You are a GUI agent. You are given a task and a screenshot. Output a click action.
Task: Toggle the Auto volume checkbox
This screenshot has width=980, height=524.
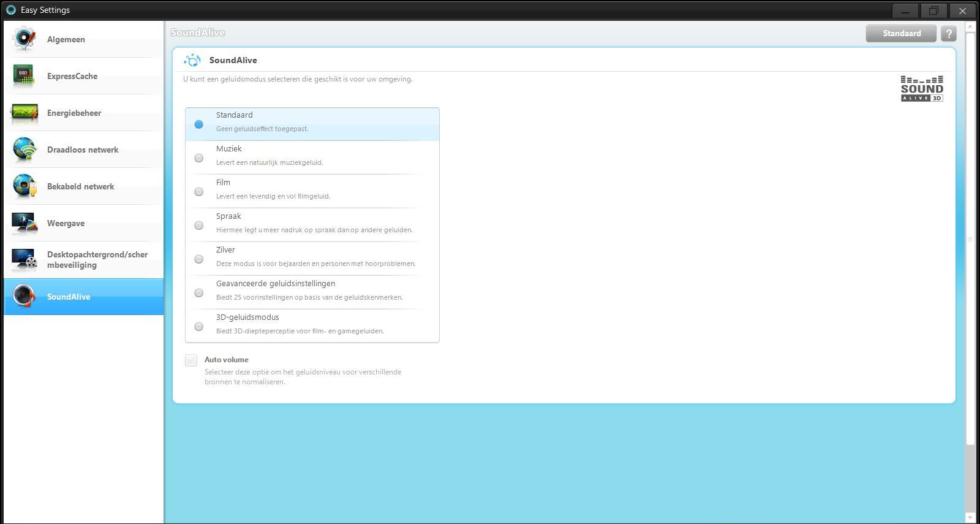pyautogui.click(x=191, y=360)
